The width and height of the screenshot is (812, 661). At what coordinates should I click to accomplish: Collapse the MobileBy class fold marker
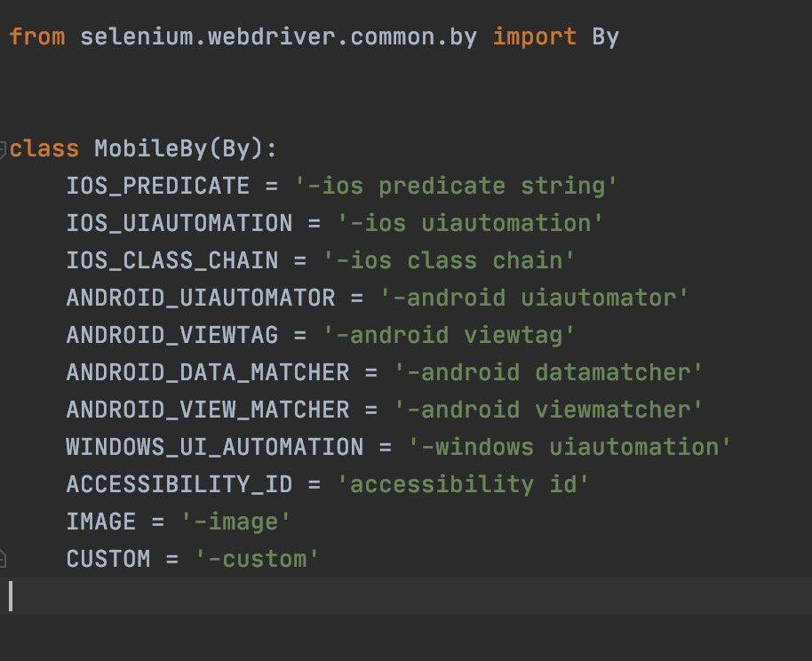3,149
